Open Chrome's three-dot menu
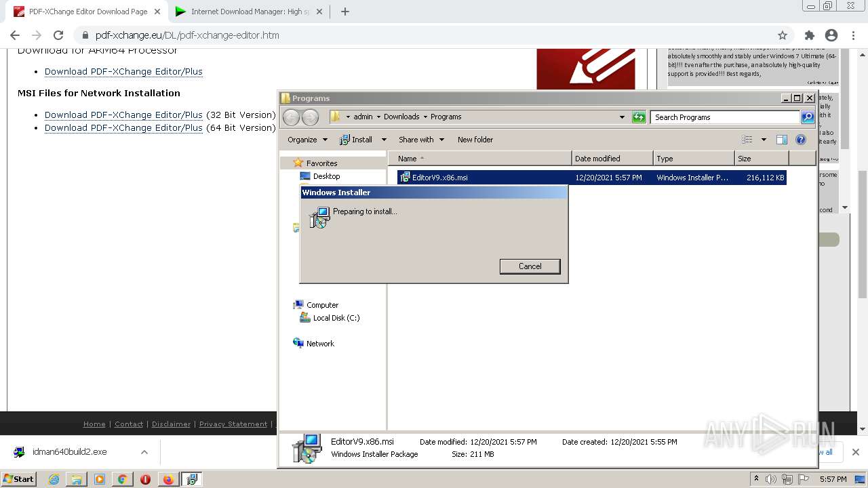This screenshot has height=488, width=868. point(853,35)
